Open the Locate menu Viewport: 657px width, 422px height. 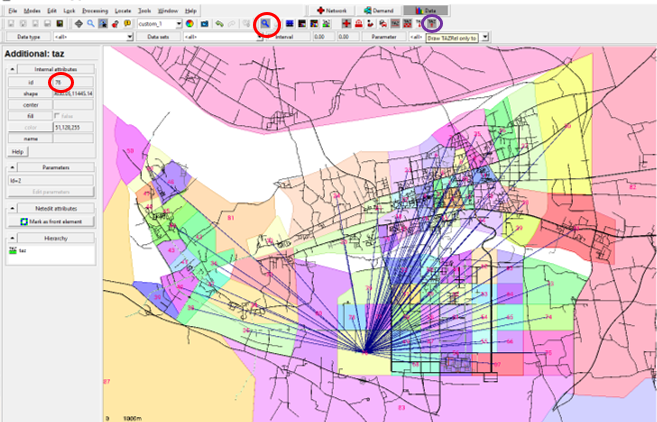(x=123, y=9)
